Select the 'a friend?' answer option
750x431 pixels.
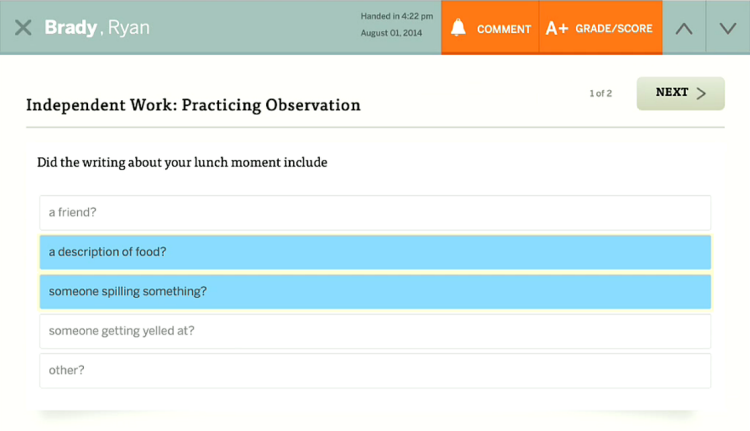click(375, 212)
